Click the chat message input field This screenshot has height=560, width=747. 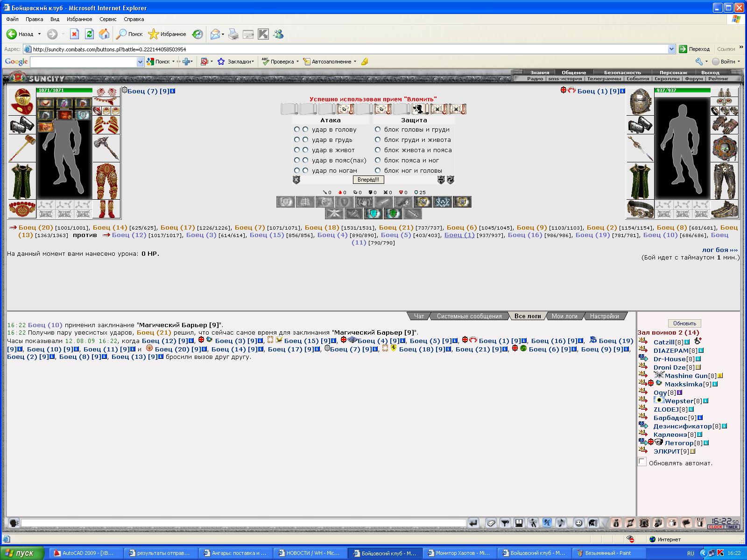click(x=243, y=523)
